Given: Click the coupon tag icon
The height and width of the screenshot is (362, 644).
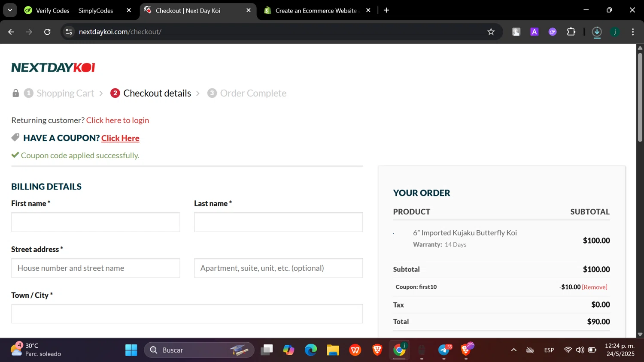Looking at the screenshot, I should coord(15,138).
